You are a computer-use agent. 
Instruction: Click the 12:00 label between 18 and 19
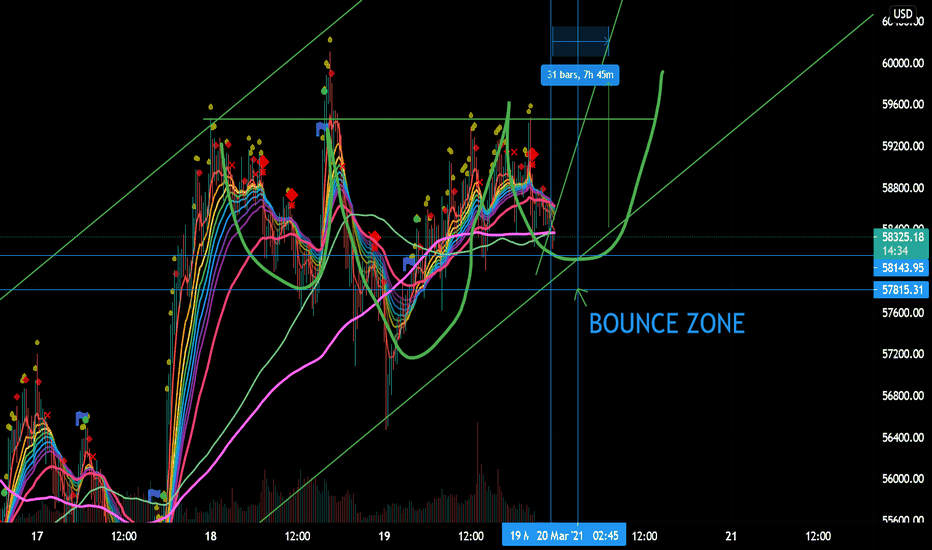pyautogui.click(x=297, y=536)
